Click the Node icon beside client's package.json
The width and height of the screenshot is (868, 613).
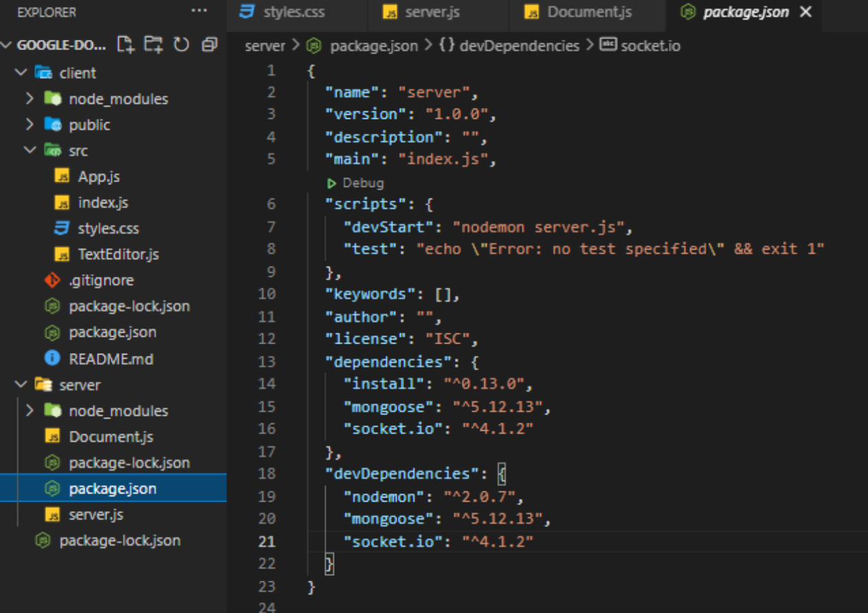tap(52, 333)
